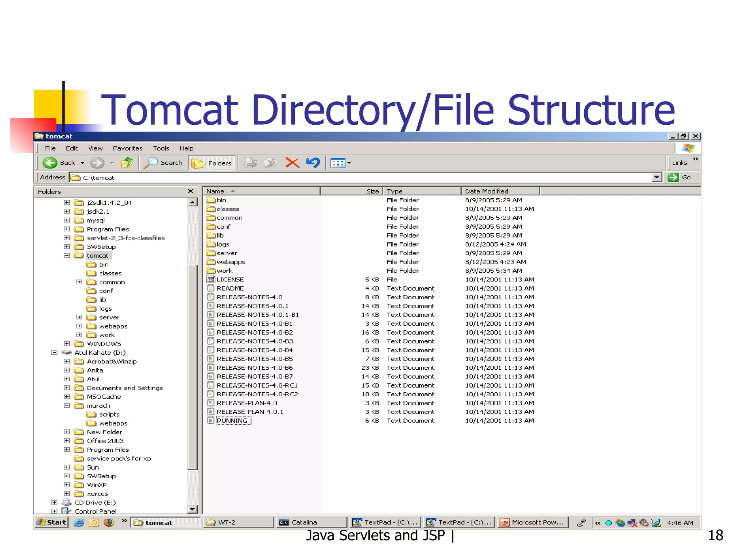This screenshot has height=560, width=747.
Task: Select the bin folder icon in file list
Action: [x=210, y=200]
